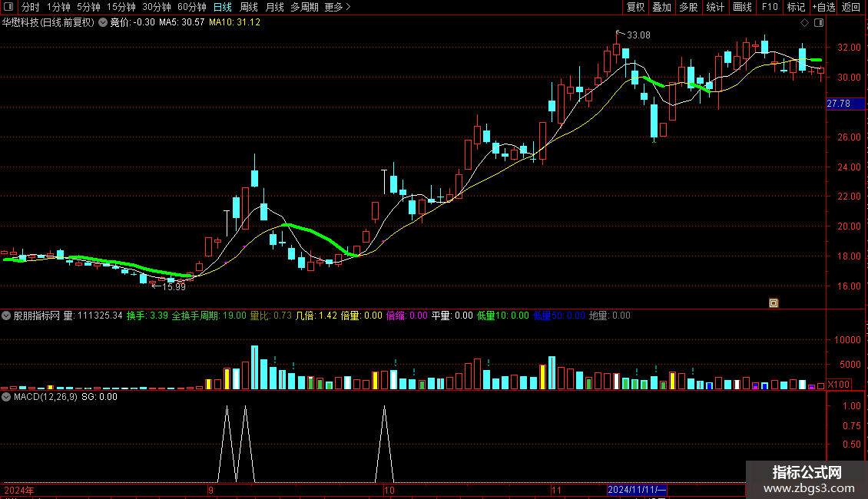Click the small square marker icon near chart bottom
The height and width of the screenshot is (499, 868).
pos(774,303)
